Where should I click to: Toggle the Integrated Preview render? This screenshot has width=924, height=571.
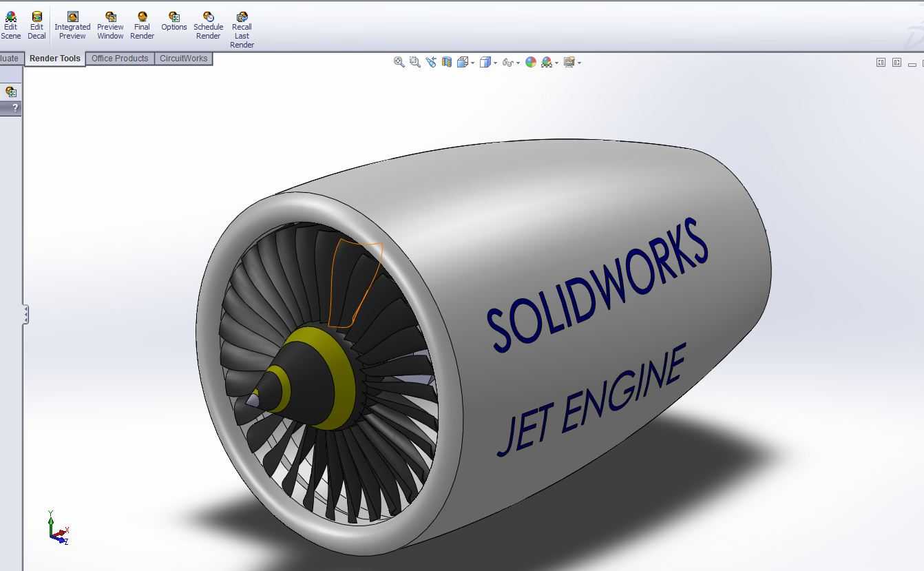coord(72,25)
